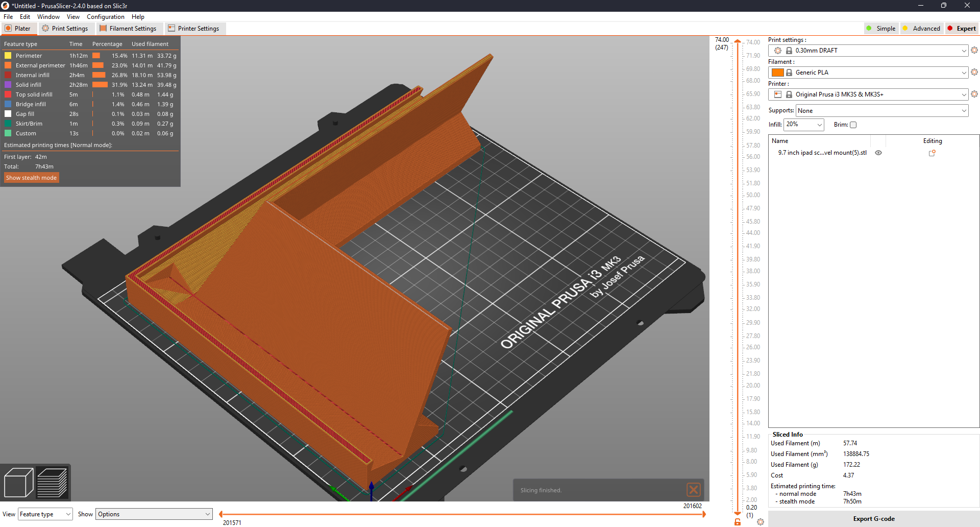Open the File menu
980x527 pixels.
[8, 17]
